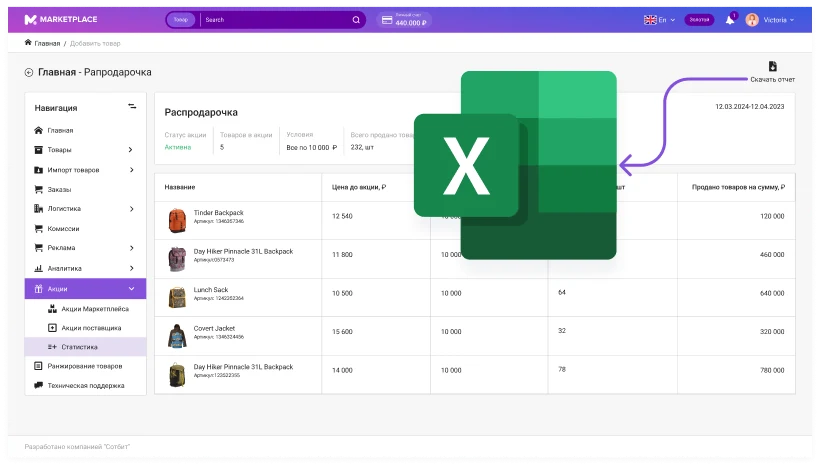
Task: Click the Marketplace logo
Action: (61, 19)
